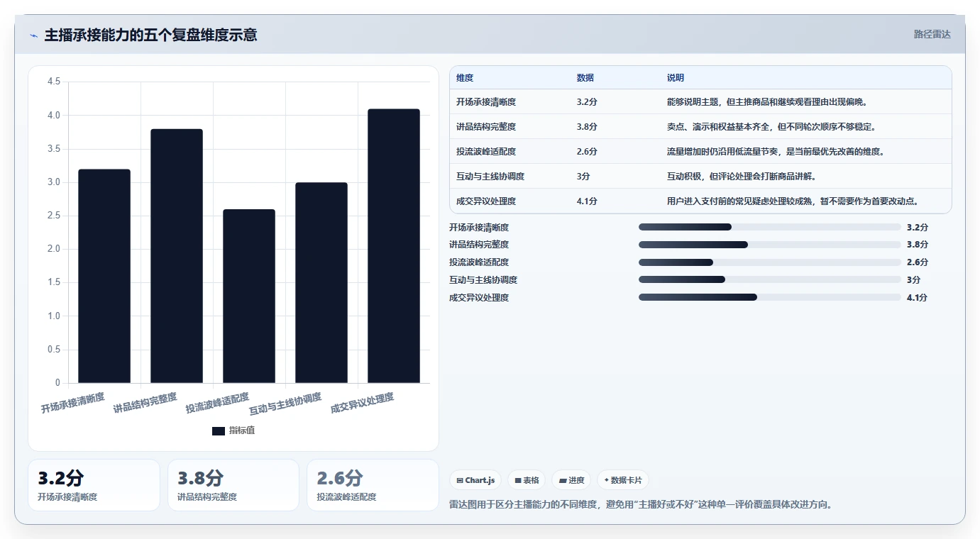Click the 互动与主线协调度 bar in chart
This screenshot has width=980, height=539.
321,283
